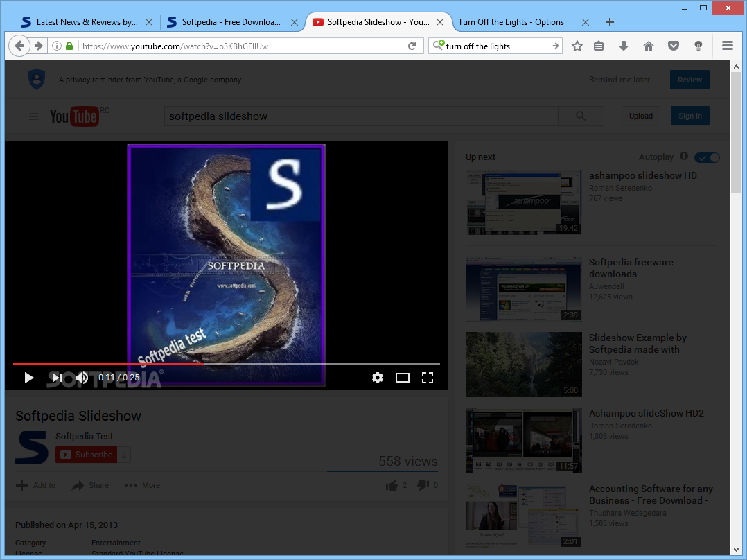This screenshot has height=560, width=747.
Task: Click the Softpedia Test channel avatar
Action: [x=32, y=447]
